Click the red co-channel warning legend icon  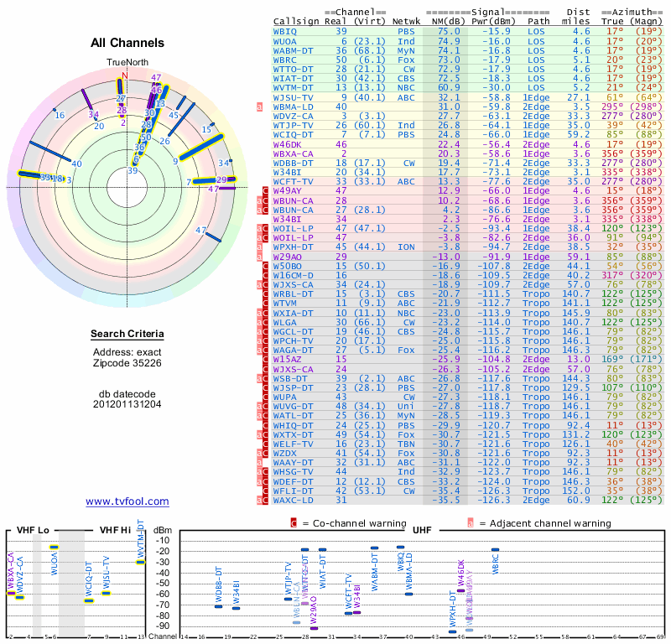tap(294, 523)
